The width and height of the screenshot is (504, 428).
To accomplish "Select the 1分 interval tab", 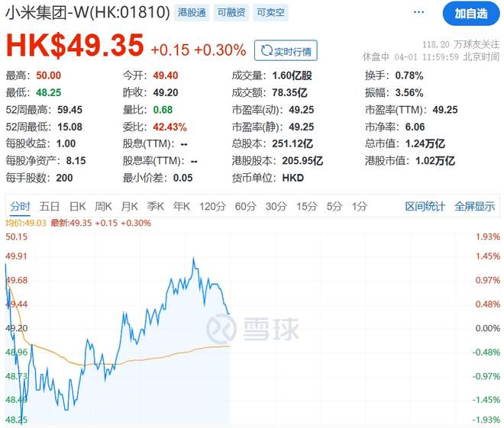I will pos(359,206).
